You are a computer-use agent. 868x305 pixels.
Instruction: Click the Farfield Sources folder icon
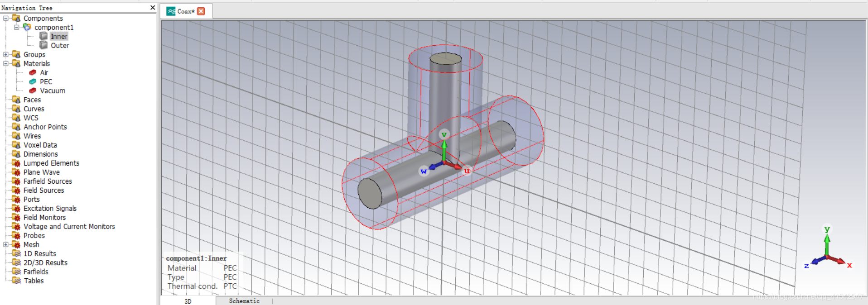point(16,181)
